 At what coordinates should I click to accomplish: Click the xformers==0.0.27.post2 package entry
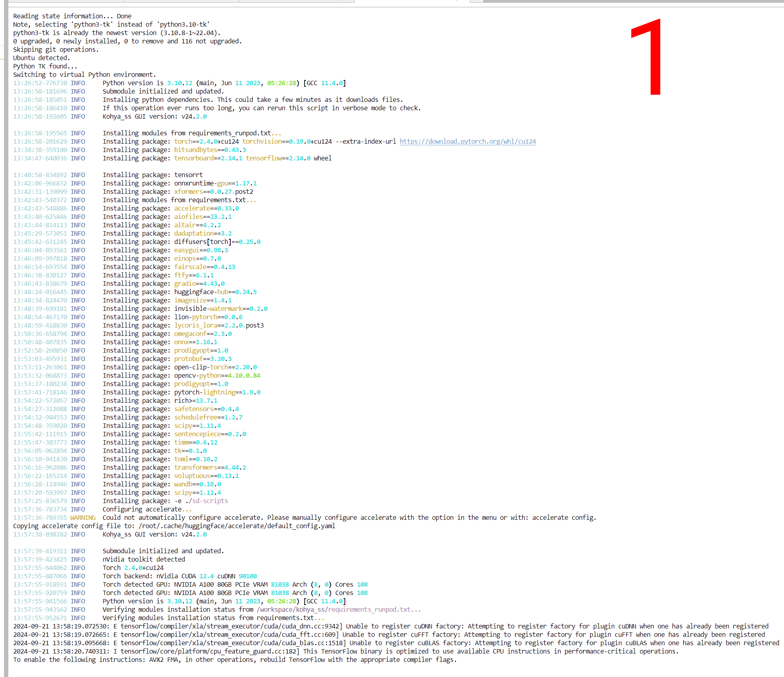[x=213, y=191]
